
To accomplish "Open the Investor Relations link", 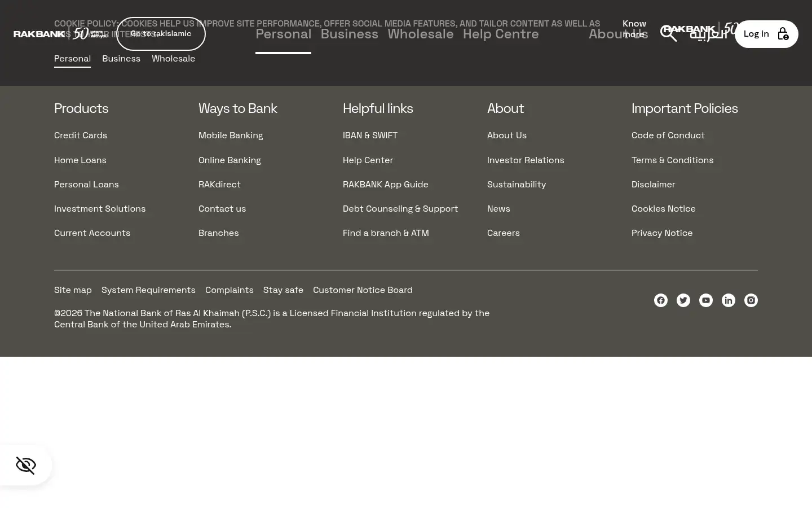I will (x=526, y=160).
